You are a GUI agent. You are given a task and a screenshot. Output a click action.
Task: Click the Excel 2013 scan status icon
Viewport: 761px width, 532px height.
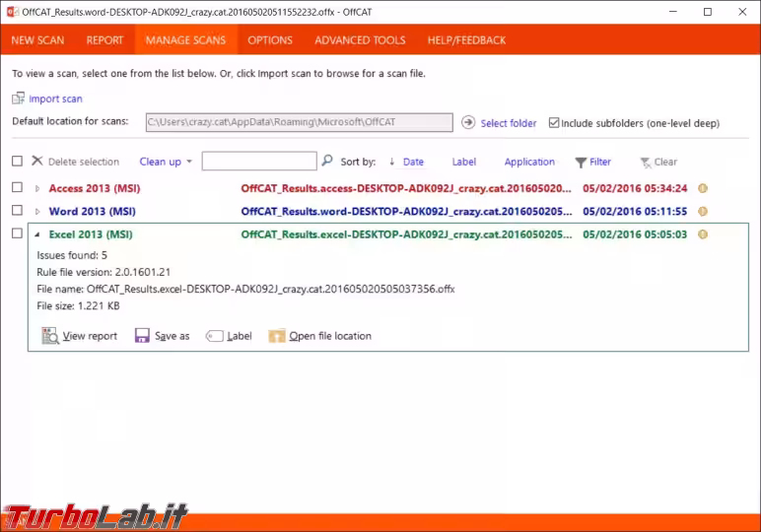click(x=702, y=234)
